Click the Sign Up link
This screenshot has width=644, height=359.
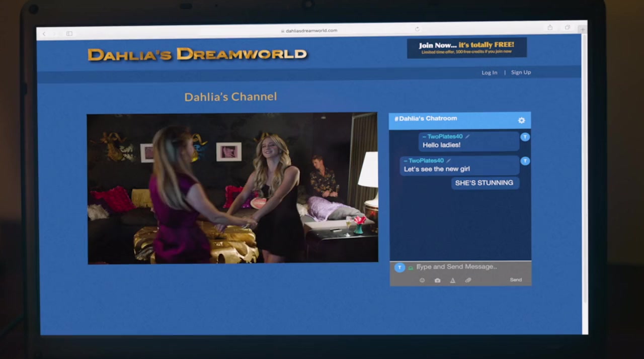521,72
